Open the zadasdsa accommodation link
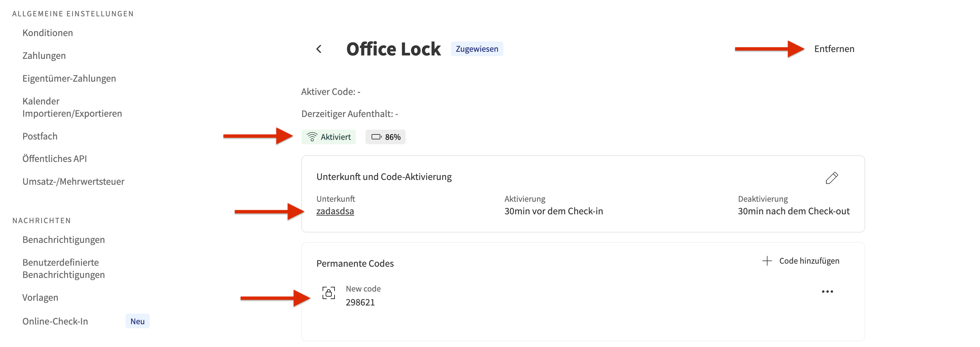Viewport: 980px width, 347px height. (x=335, y=211)
